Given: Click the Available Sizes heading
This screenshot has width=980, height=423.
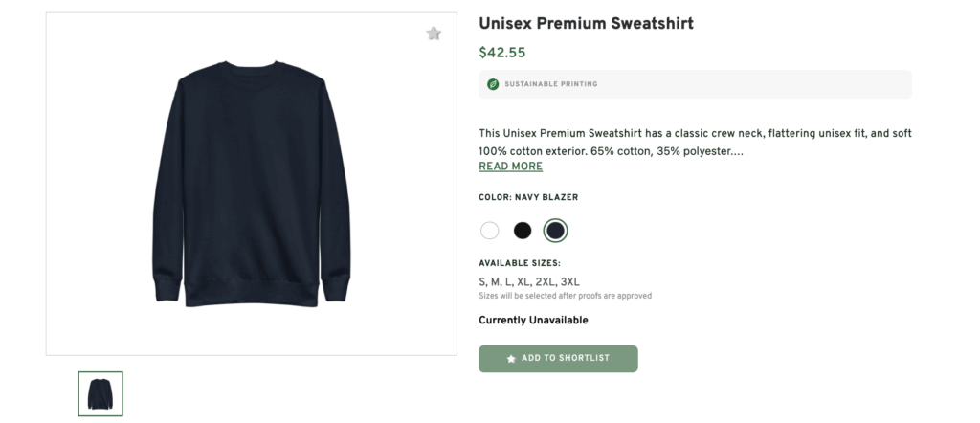Looking at the screenshot, I should pos(520,263).
